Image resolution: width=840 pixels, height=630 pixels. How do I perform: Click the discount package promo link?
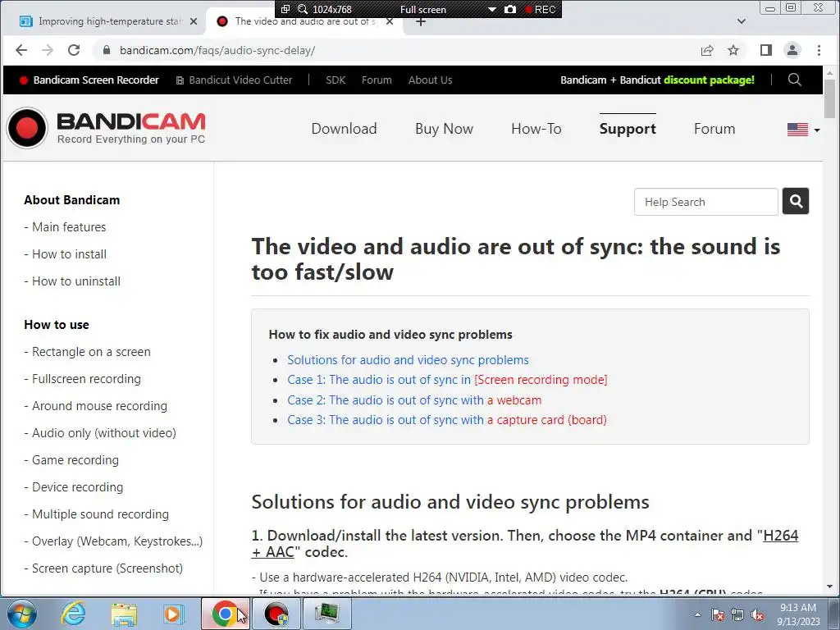tap(657, 80)
